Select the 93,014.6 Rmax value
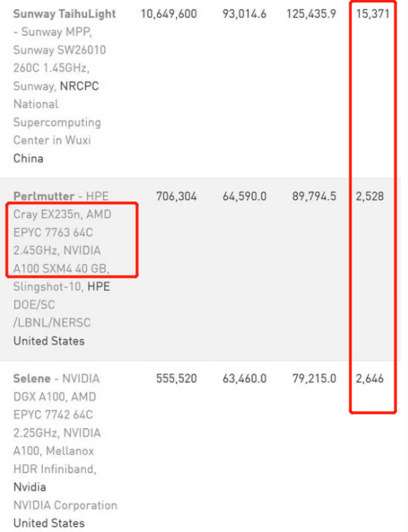The height and width of the screenshot is (532, 408). point(245,14)
